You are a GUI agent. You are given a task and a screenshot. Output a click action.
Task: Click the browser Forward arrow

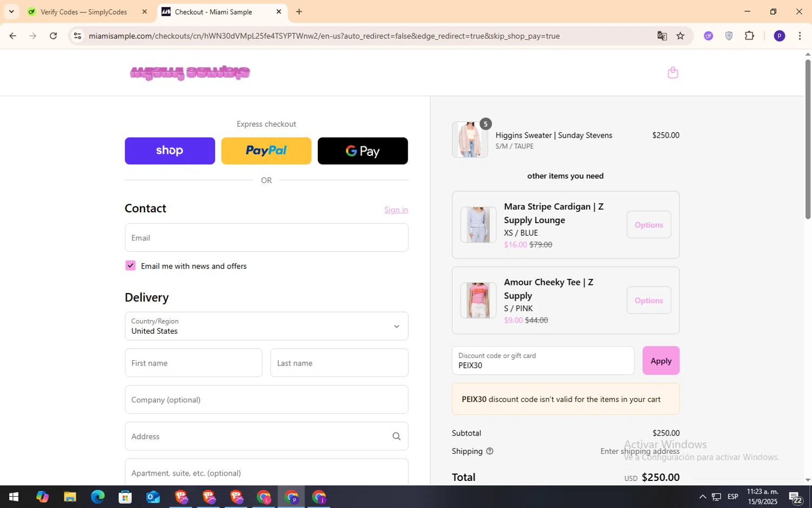click(33, 36)
